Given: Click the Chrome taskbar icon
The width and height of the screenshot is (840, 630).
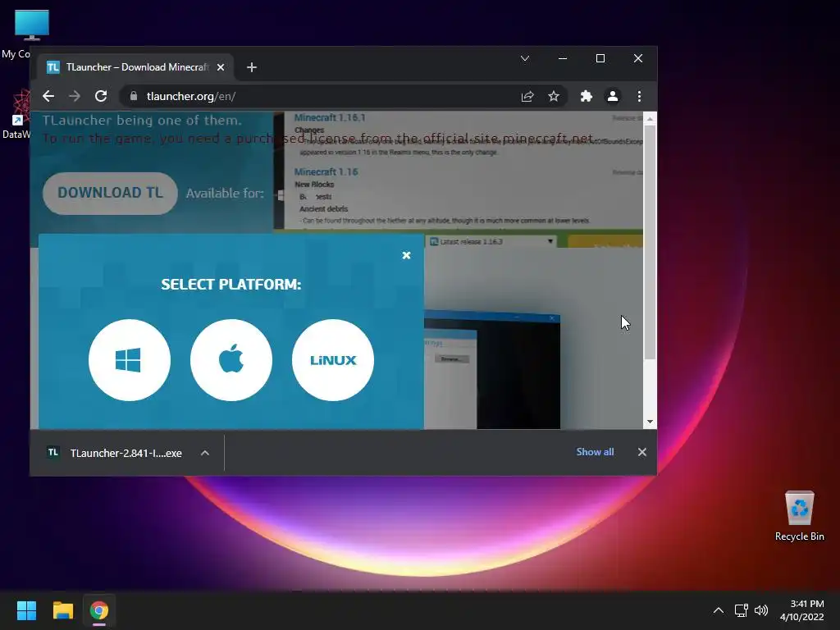Looking at the screenshot, I should tap(99, 610).
